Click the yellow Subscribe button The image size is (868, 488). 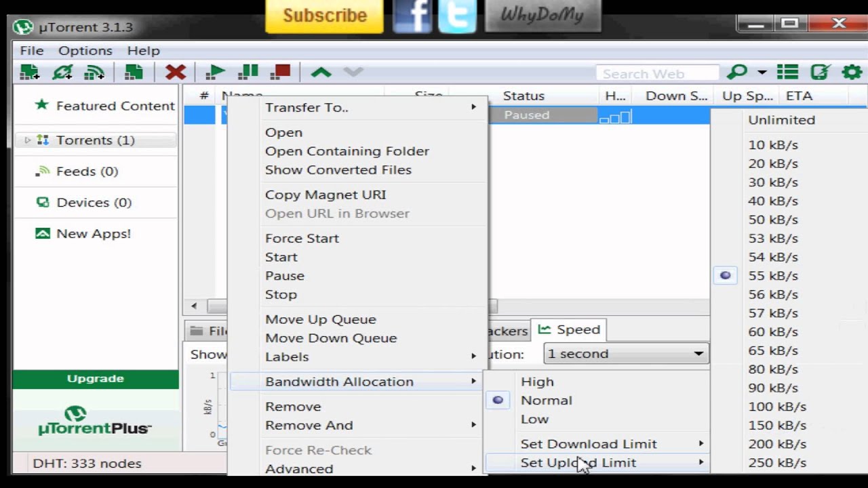pyautogui.click(x=324, y=16)
